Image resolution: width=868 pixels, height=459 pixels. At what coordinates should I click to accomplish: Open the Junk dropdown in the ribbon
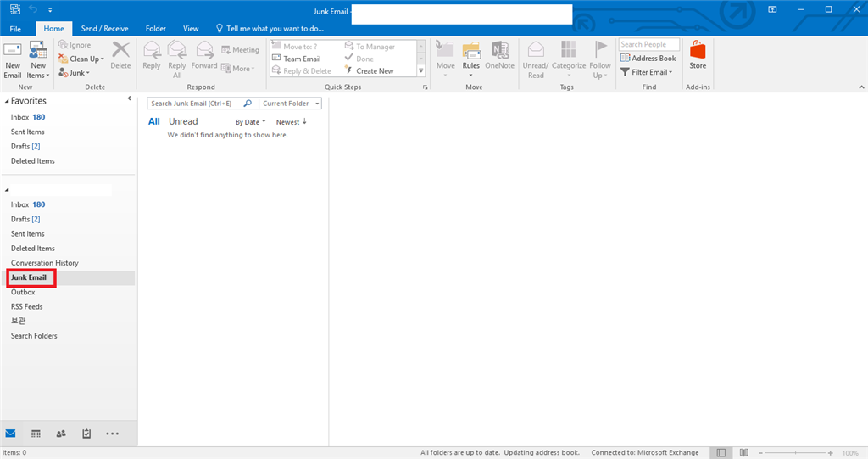coord(75,73)
